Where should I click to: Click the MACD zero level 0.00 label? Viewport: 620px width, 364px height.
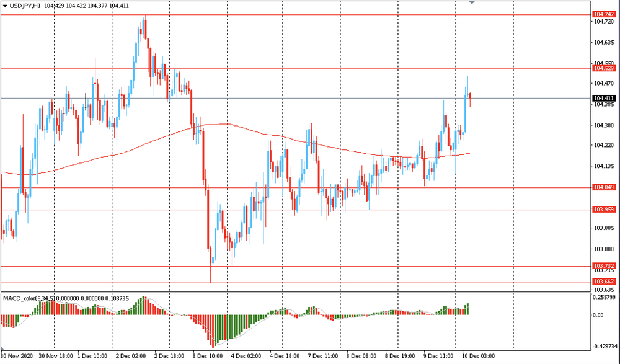pyautogui.click(x=598, y=315)
